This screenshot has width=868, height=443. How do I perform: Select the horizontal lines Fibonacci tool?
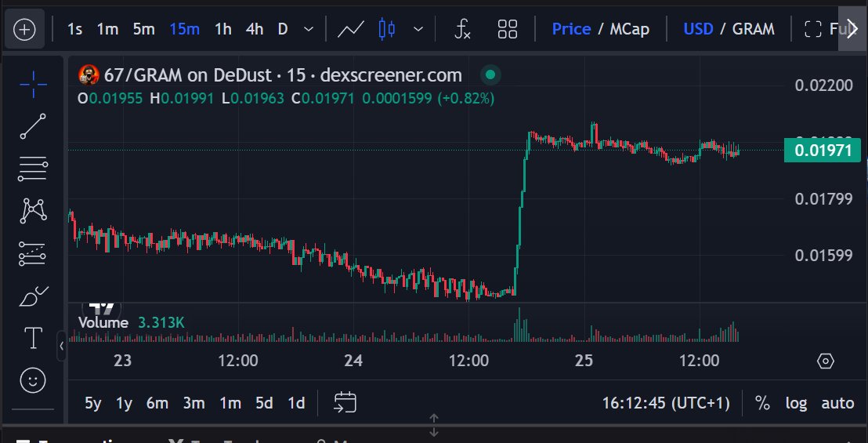click(33, 169)
